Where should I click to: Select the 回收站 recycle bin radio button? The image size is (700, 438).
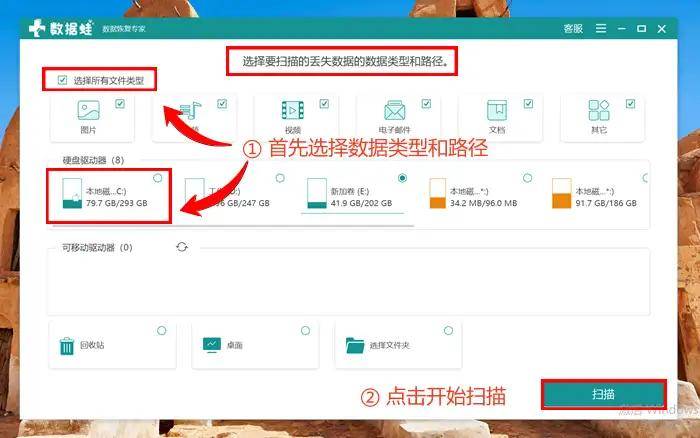(162, 330)
